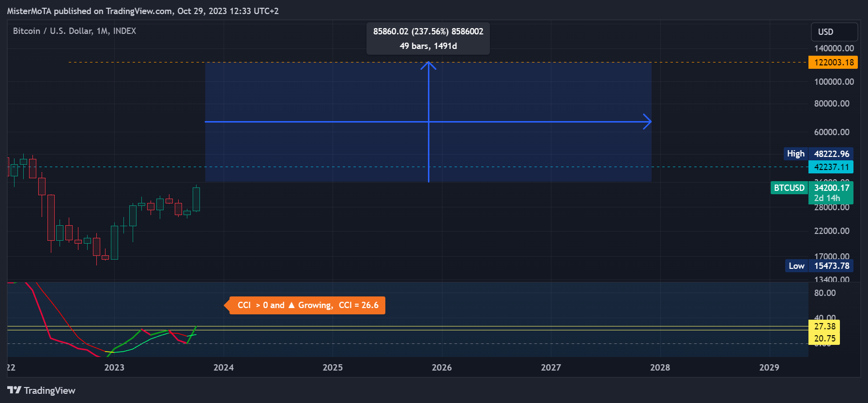Click the 140000.00 price axis label
This screenshot has width=868, height=403.
[x=834, y=48]
